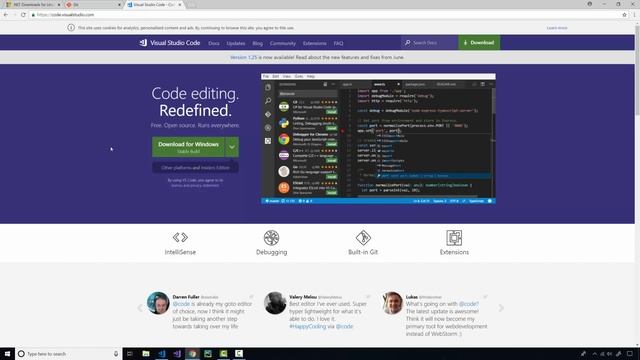Screen dimensions: 640x360
Task: Open the Debugging feature icon
Action: click(271, 238)
